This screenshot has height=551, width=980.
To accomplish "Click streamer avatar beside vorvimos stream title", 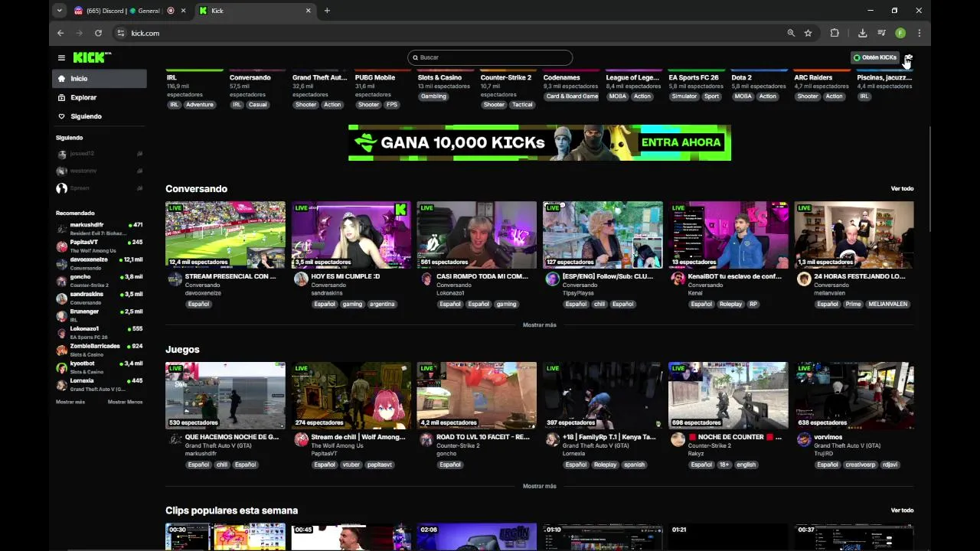I will click(x=804, y=439).
